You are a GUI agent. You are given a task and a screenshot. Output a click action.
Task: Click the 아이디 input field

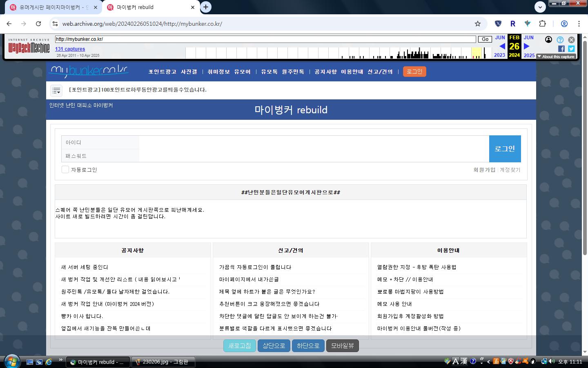click(x=314, y=142)
